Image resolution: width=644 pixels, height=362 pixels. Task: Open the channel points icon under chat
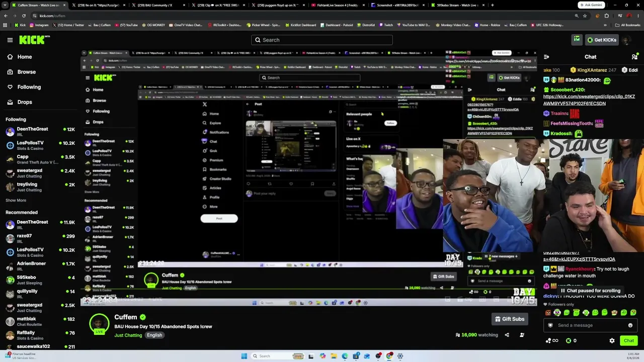(x=552, y=341)
